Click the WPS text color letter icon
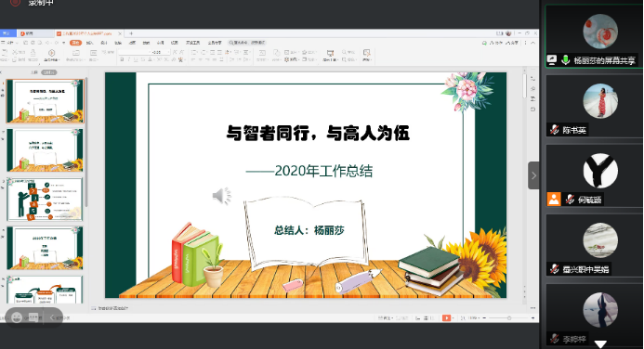This screenshot has width=644, height=349. click(x=150, y=60)
